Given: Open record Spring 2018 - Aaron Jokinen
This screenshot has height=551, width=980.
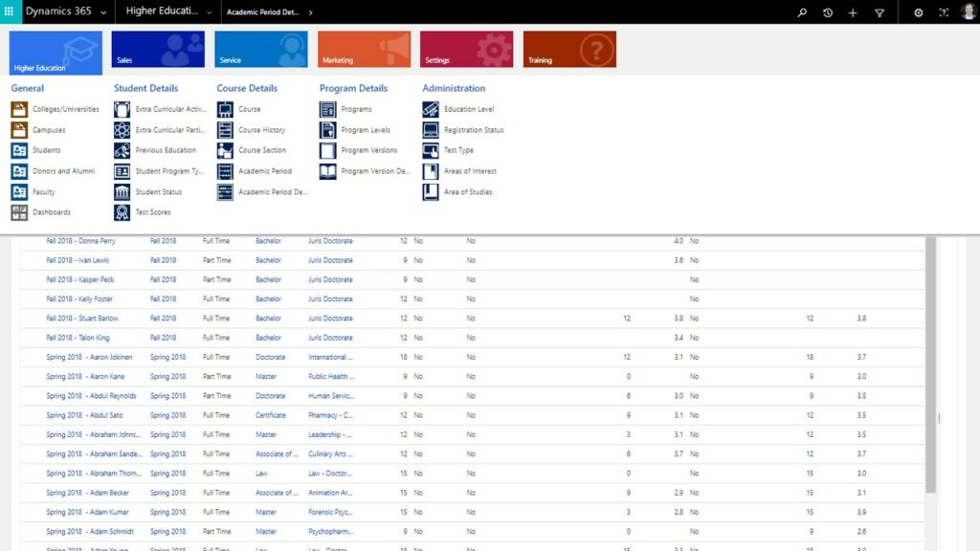Looking at the screenshot, I should pos(89,357).
